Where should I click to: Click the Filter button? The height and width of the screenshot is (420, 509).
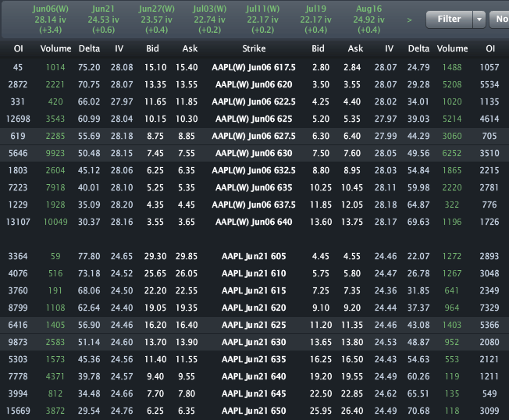coord(449,20)
